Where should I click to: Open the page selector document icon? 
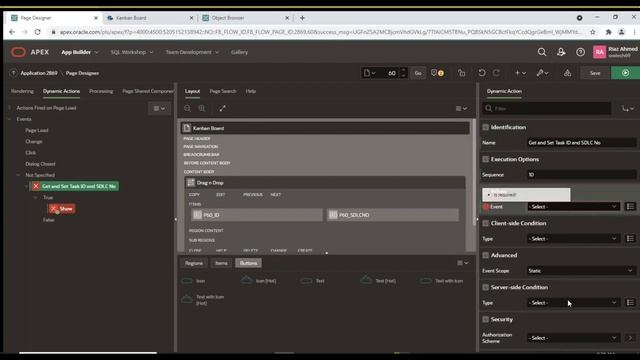click(x=369, y=73)
